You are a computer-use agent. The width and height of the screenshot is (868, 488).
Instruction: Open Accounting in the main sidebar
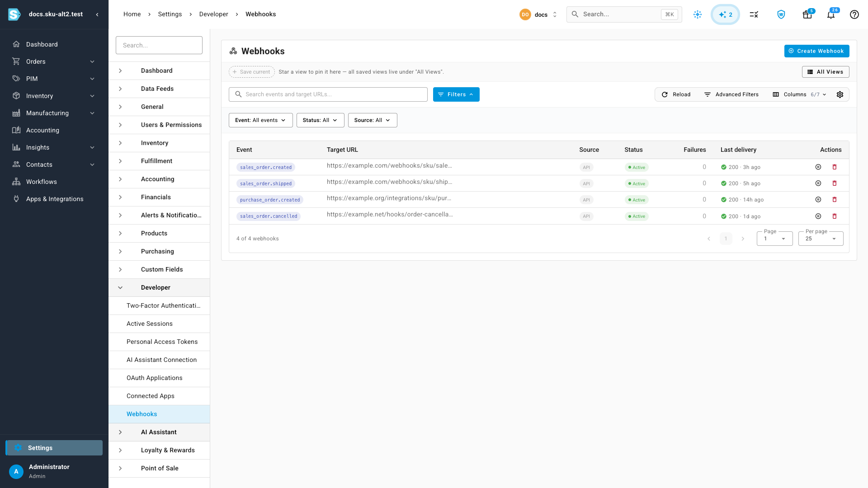[x=54, y=130]
